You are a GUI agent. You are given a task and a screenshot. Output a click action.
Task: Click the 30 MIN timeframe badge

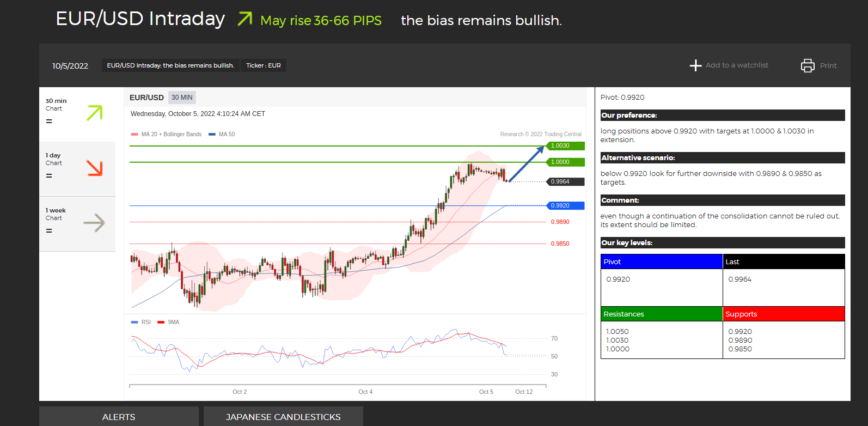(x=182, y=98)
